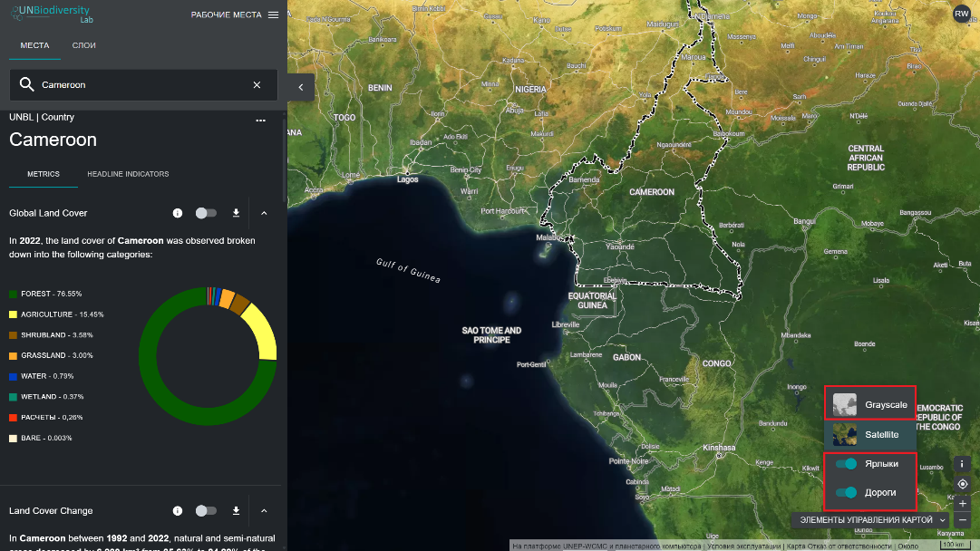Download Global Land Cover data
Image resolution: width=980 pixels, height=551 pixels.
pyautogui.click(x=236, y=213)
